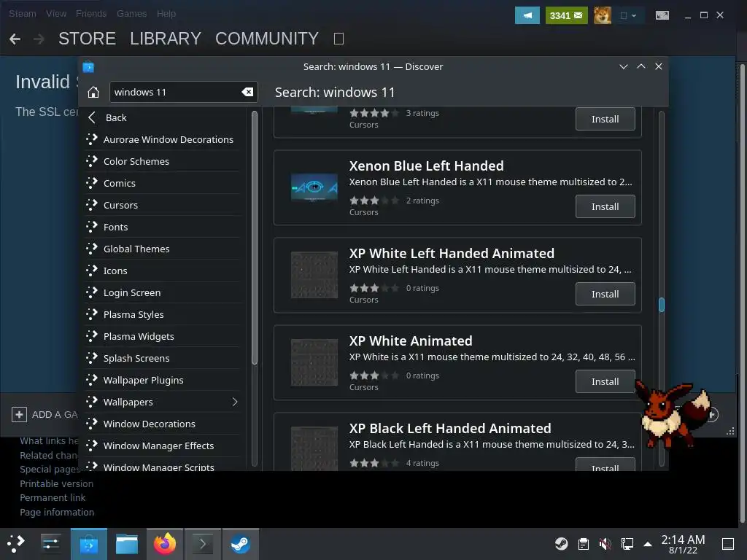Image resolution: width=747 pixels, height=560 pixels.
Task: Open Steam announcements megaphone icon
Action: click(527, 15)
